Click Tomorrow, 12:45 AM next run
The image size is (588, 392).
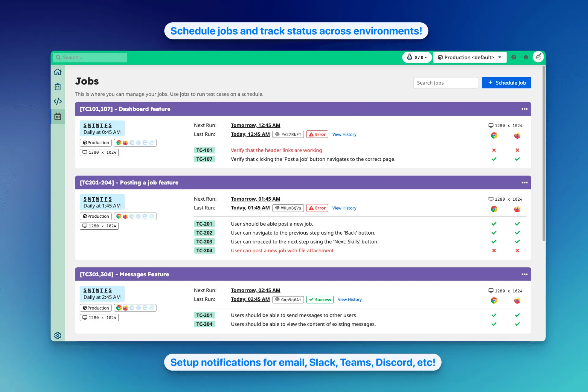(255, 125)
